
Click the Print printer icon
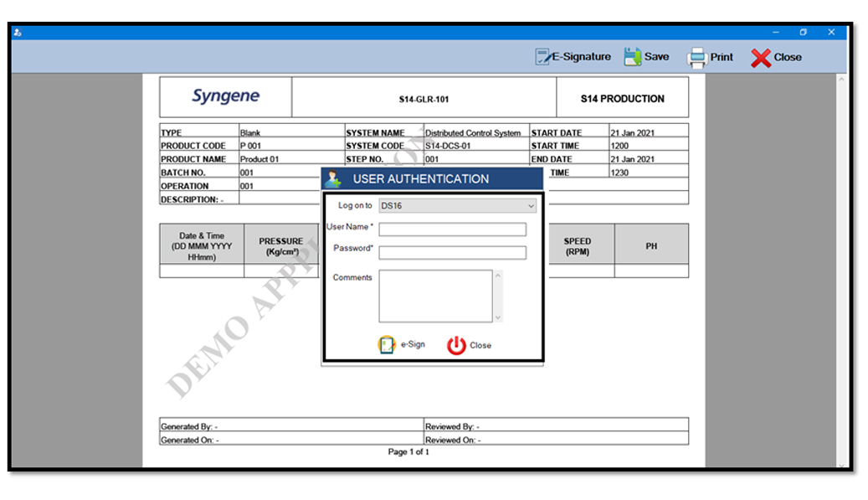pos(697,58)
